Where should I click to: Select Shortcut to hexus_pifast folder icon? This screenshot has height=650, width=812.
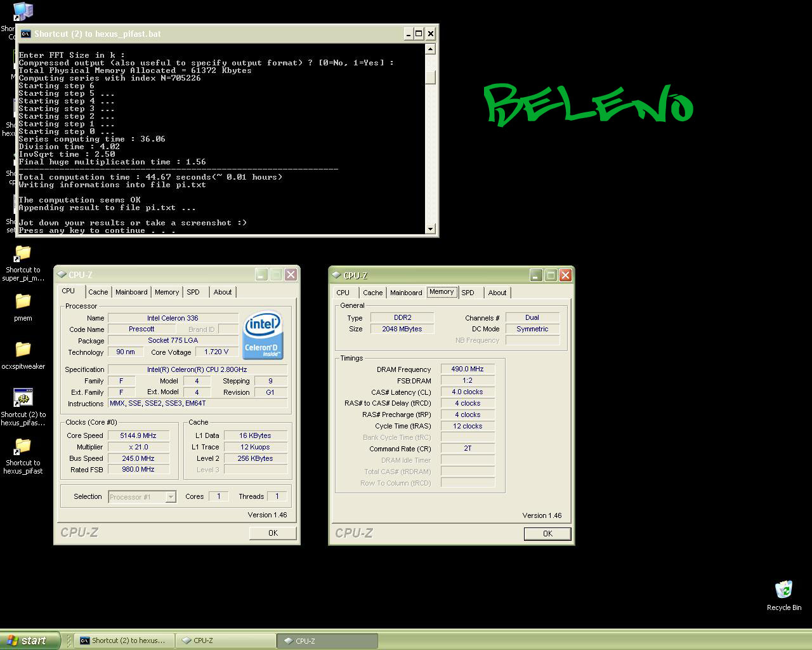[x=23, y=446]
